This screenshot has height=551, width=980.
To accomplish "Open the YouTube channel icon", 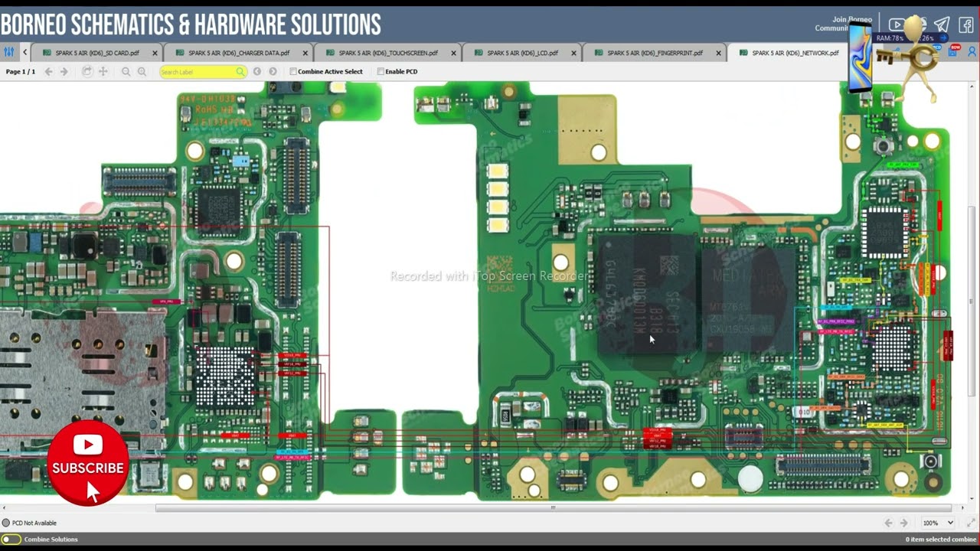I will 897,24.
